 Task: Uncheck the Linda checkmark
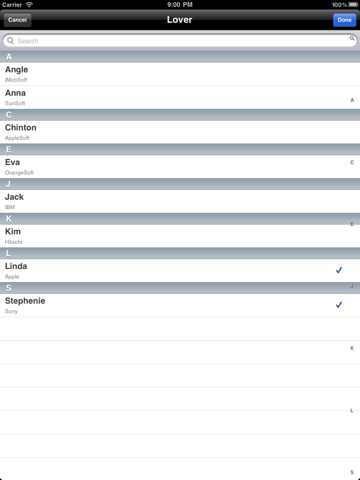[x=339, y=270]
